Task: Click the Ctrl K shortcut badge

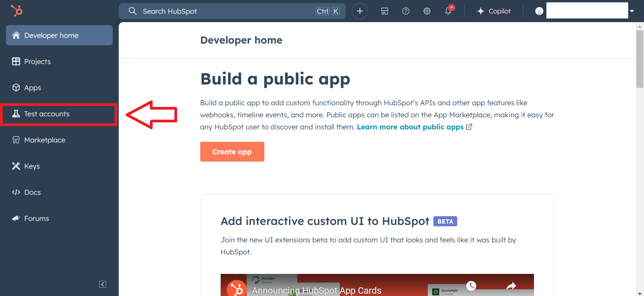Action: click(328, 11)
